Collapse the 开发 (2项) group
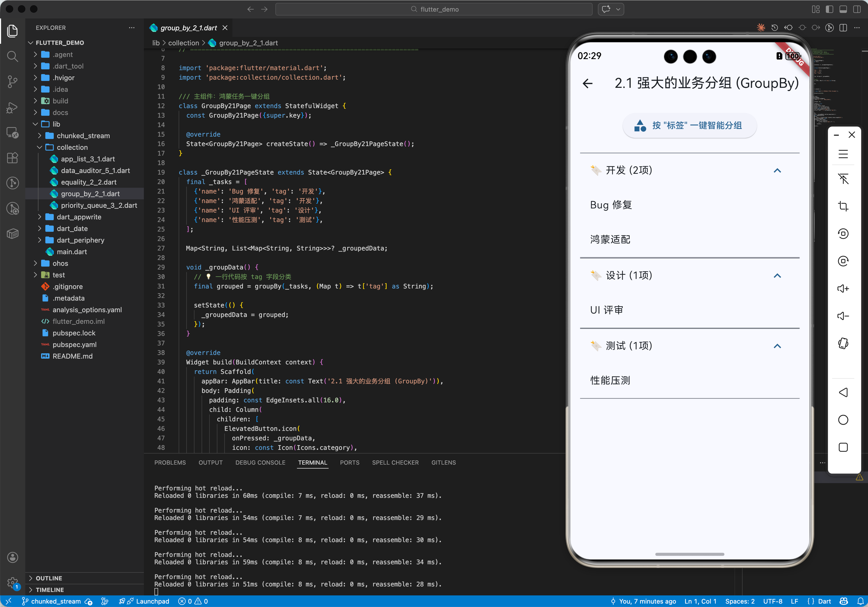This screenshot has width=868, height=607. [x=777, y=171]
